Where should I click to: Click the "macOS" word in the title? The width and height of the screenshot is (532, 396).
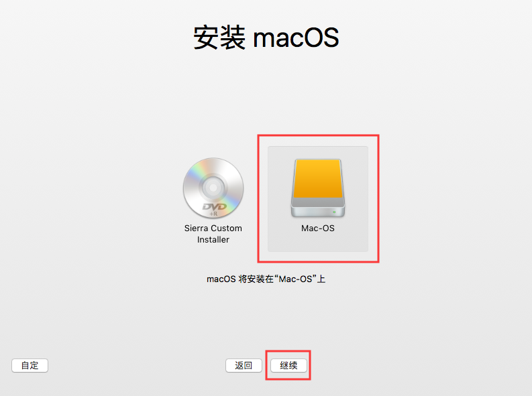point(297,38)
